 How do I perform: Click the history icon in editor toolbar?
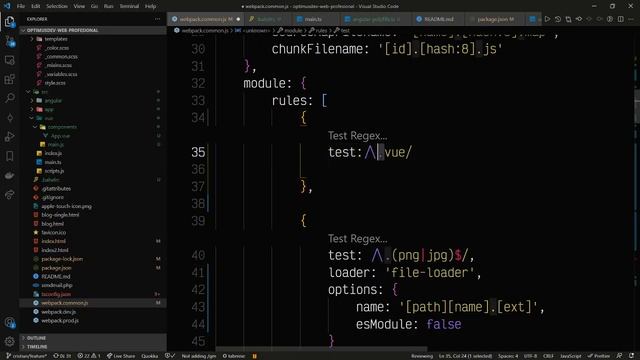(x=558, y=19)
